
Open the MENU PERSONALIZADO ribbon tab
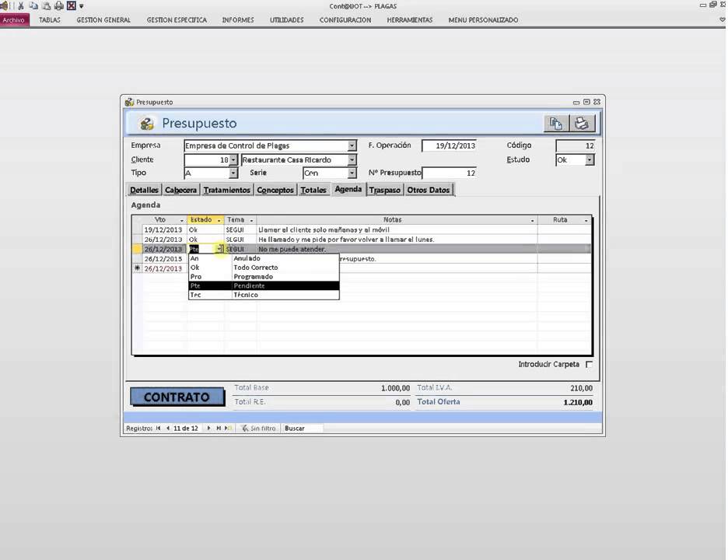point(483,20)
